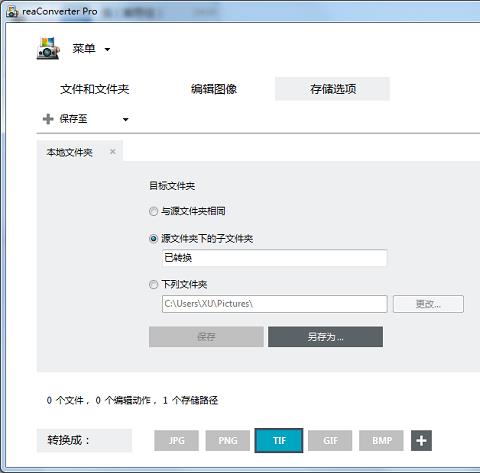Choose BMP as output format

[381, 440]
